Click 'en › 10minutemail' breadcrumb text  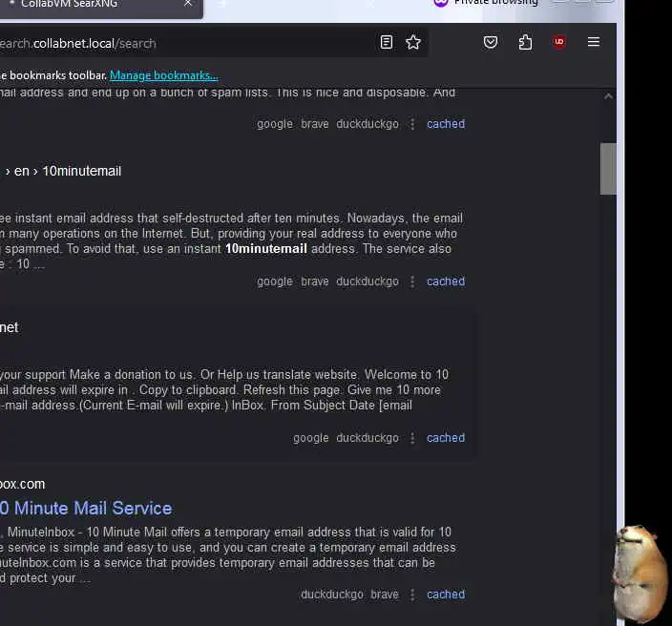coord(68,171)
